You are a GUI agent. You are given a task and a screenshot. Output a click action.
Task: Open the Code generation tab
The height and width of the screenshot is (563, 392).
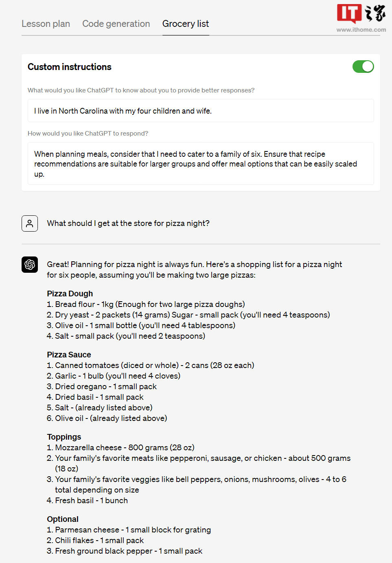pos(116,24)
